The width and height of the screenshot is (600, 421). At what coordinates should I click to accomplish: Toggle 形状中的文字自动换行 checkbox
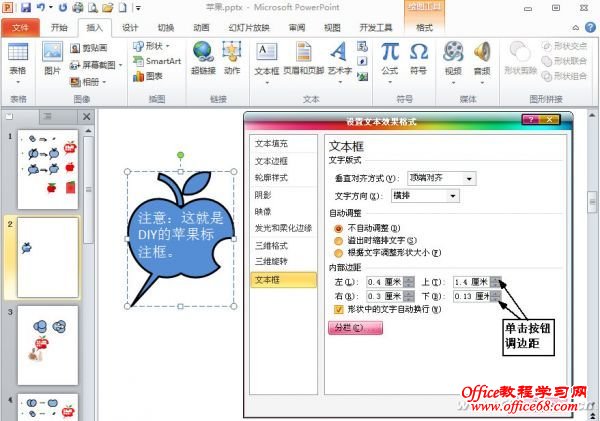[338, 309]
